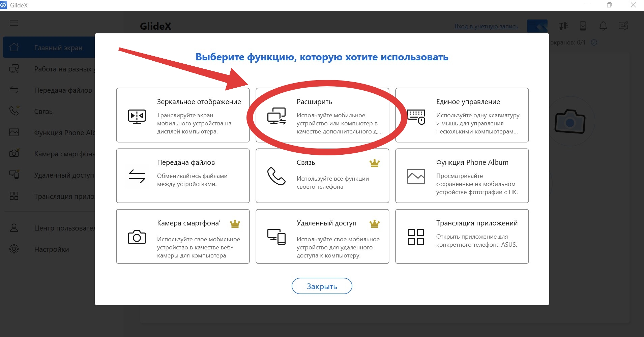Choose the Расширить function card
Viewport: 644px width, 337px height.
(322, 115)
